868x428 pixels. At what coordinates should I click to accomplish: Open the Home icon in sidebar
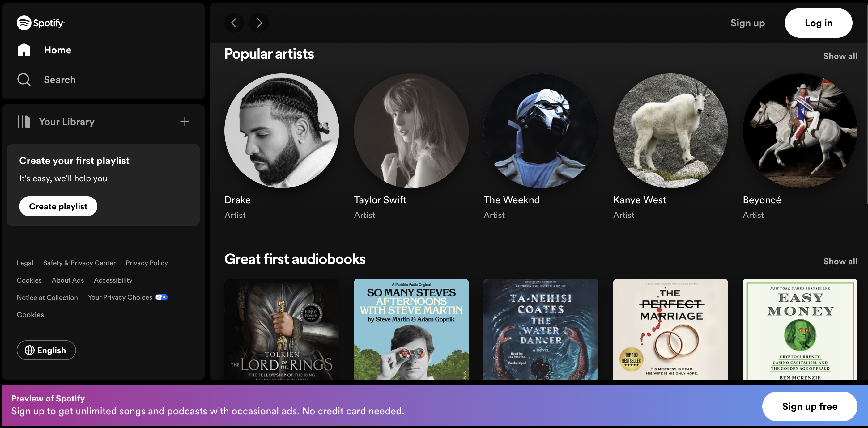[x=24, y=50]
